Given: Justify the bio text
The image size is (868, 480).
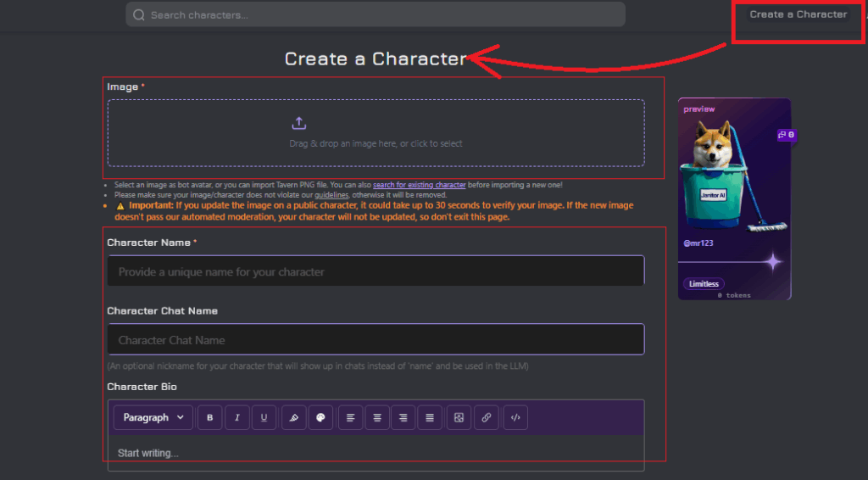Looking at the screenshot, I should [430, 417].
